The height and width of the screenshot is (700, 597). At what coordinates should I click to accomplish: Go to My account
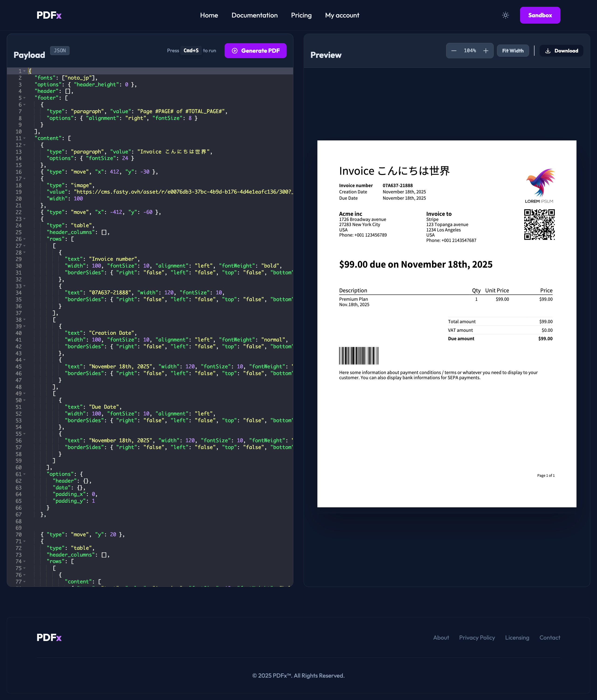[342, 15]
